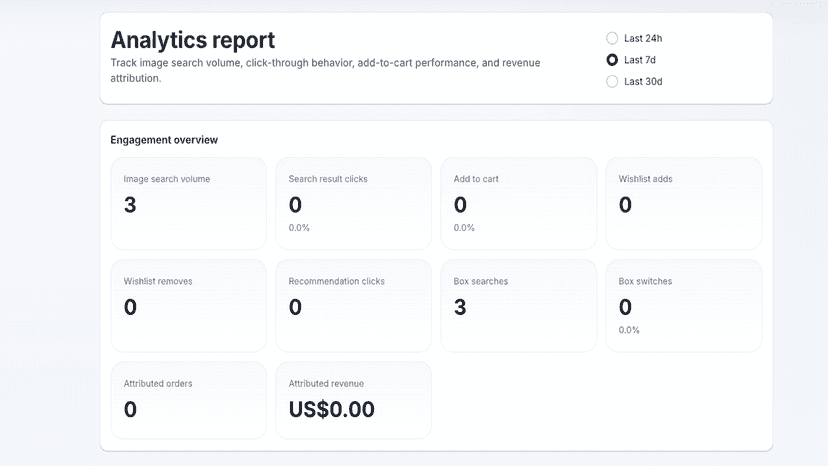Click the Attributed orders card label
Screen dimensions: 828x466
click(158, 384)
